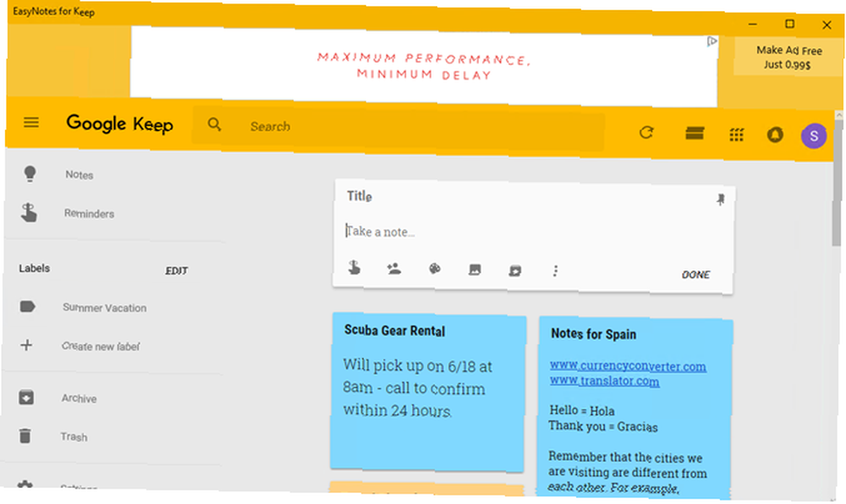846x504 pixels.
Task: Open the Notes for Spain note
Action: point(634,408)
